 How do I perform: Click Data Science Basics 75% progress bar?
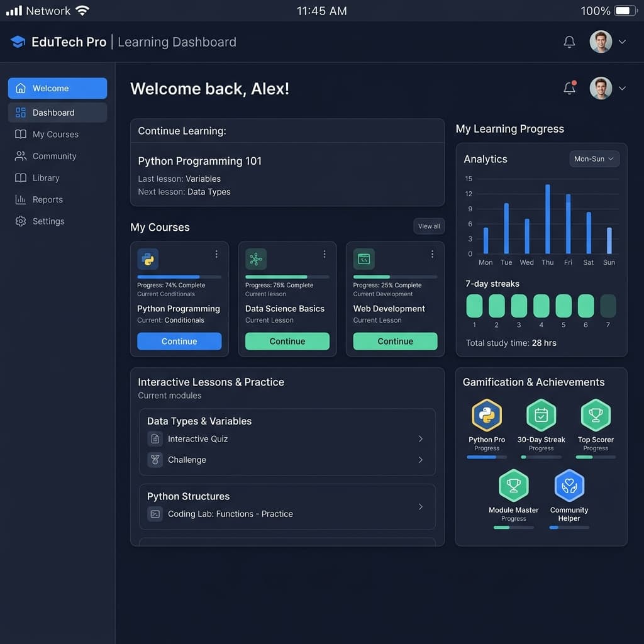(287, 277)
